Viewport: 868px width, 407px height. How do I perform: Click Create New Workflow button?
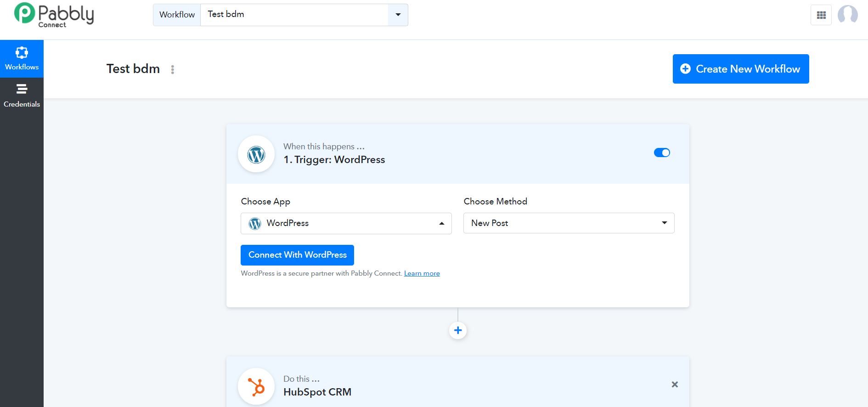740,69
